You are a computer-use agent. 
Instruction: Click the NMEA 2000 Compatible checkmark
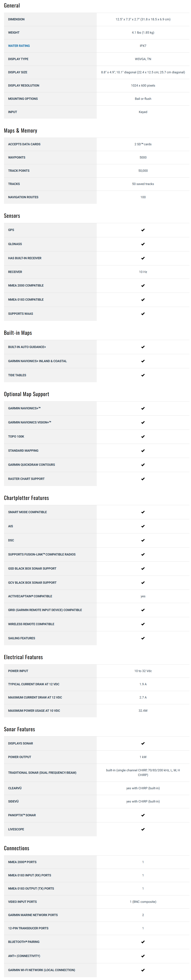143,286
